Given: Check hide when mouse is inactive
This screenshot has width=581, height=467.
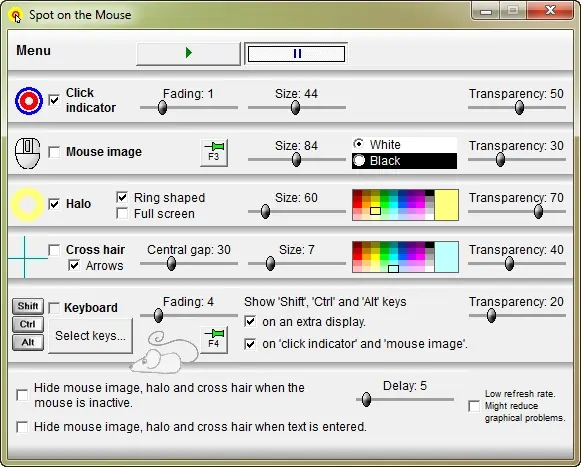Looking at the screenshot, I should click(x=22, y=395).
